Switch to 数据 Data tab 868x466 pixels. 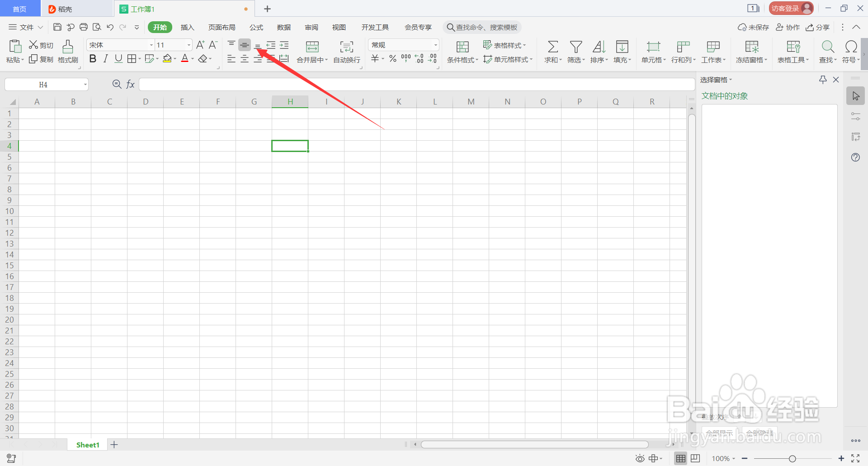284,27
